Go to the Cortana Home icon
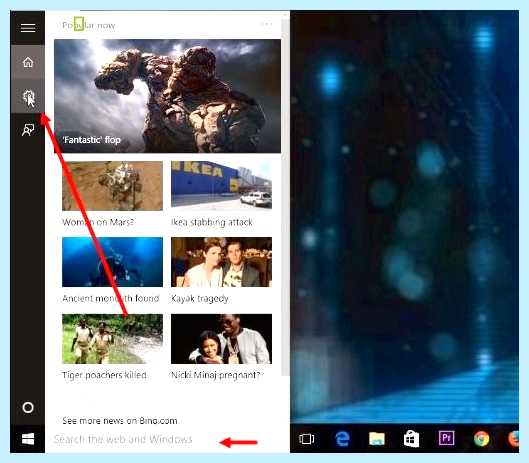The width and height of the screenshot is (529, 463). click(28, 62)
